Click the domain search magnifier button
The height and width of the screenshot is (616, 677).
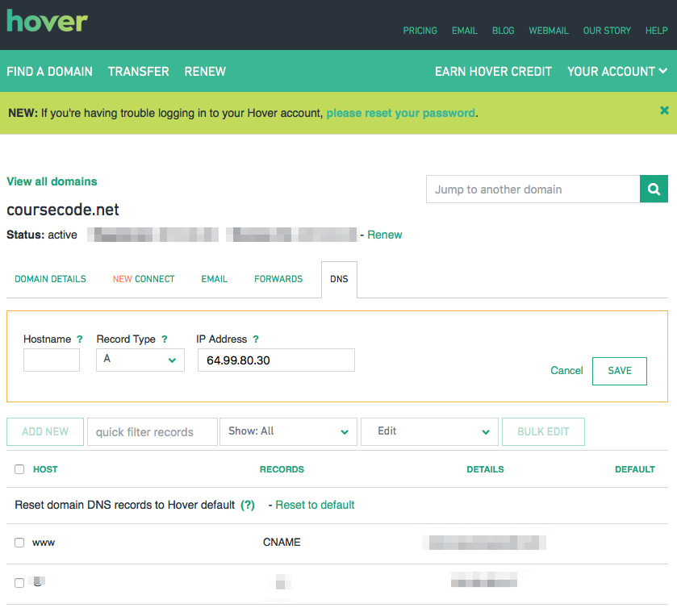coord(654,189)
